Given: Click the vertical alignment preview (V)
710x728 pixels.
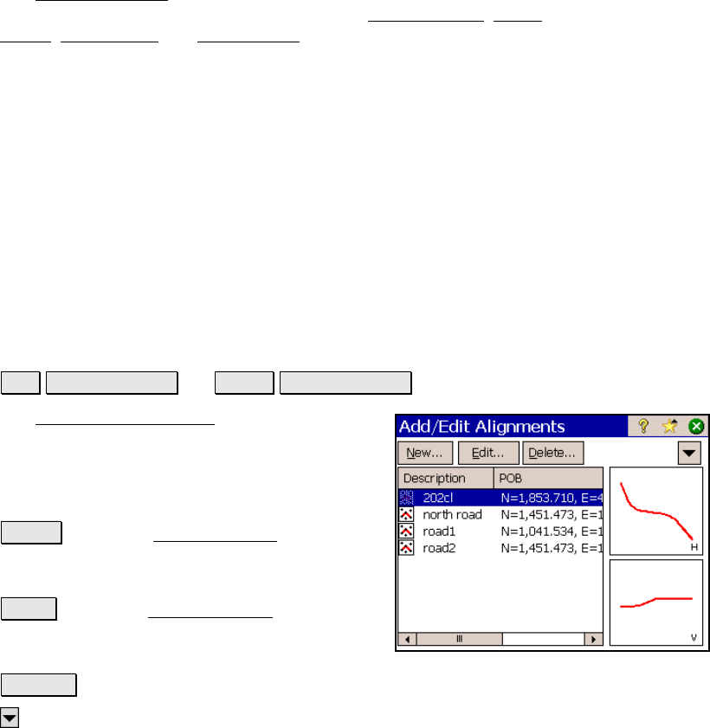Looking at the screenshot, I should pos(655,602).
